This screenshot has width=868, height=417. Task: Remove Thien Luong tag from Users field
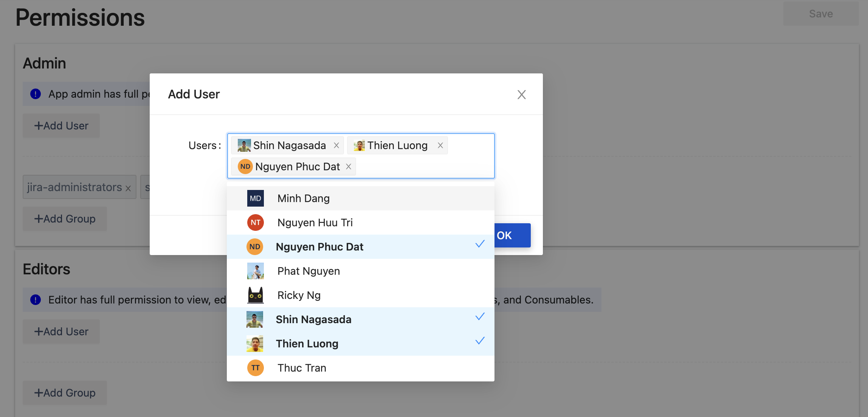(440, 146)
